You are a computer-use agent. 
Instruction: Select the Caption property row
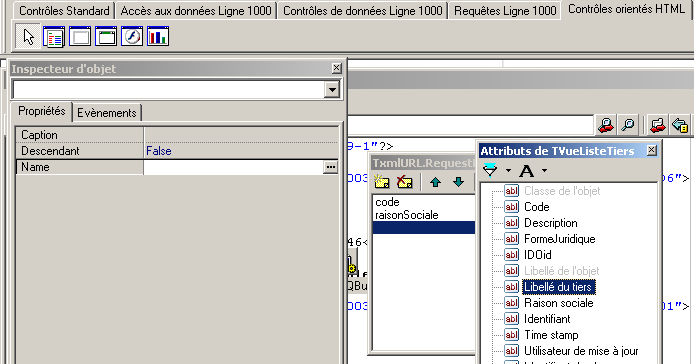(x=177, y=135)
